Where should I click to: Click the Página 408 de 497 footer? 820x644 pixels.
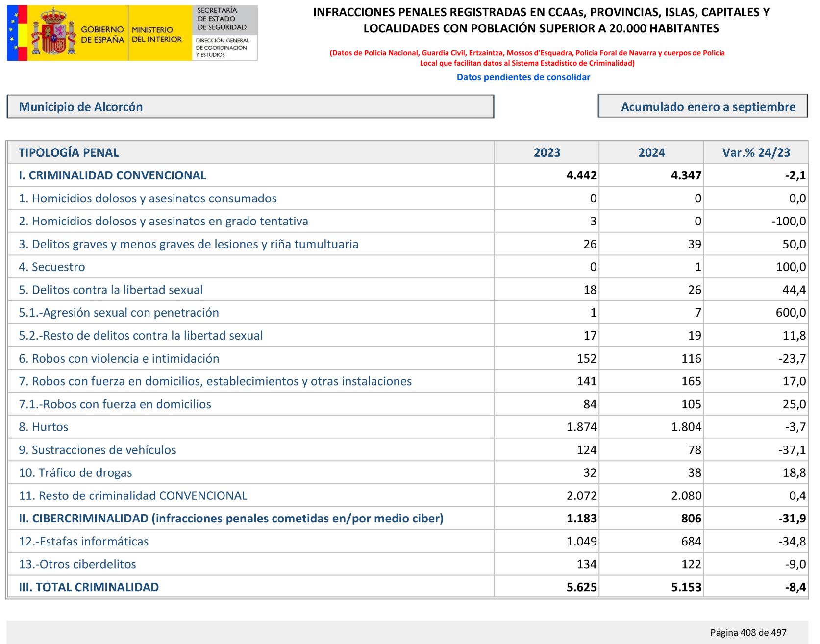[x=748, y=632]
